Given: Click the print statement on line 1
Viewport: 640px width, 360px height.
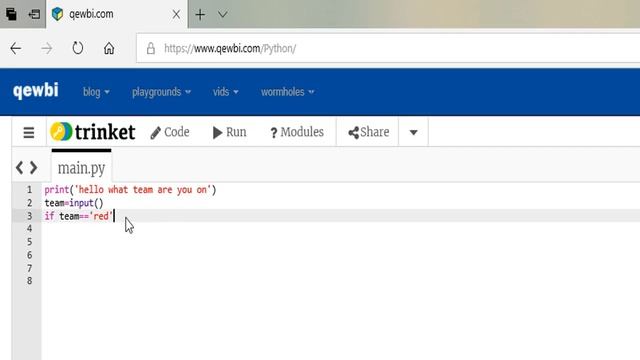Looking at the screenshot, I should tap(130, 190).
